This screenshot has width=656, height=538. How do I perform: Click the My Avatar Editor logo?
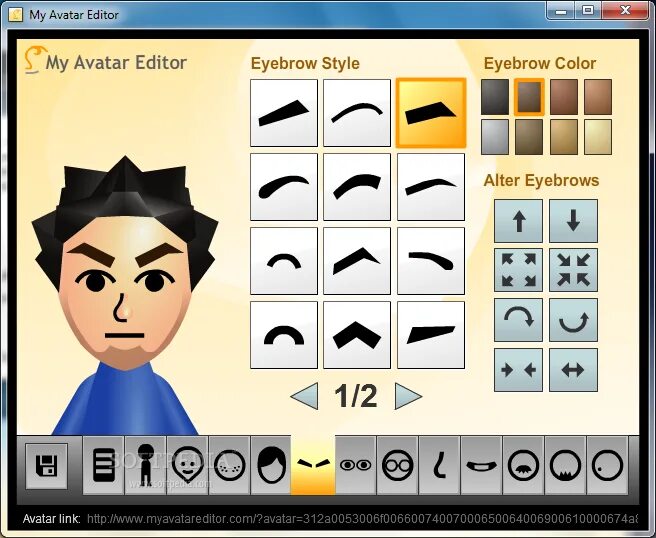(105, 61)
